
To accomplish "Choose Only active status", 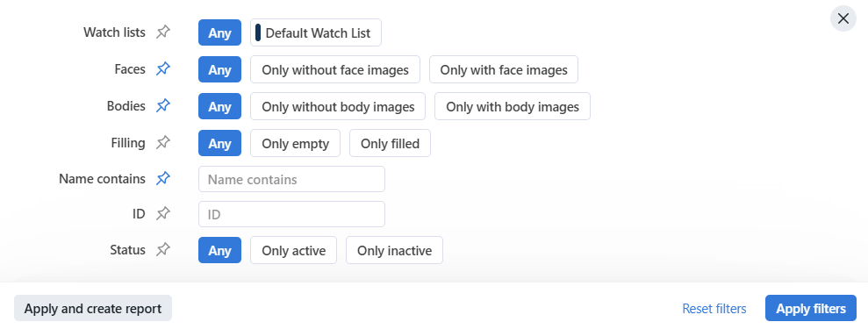I will [x=293, y=251].
